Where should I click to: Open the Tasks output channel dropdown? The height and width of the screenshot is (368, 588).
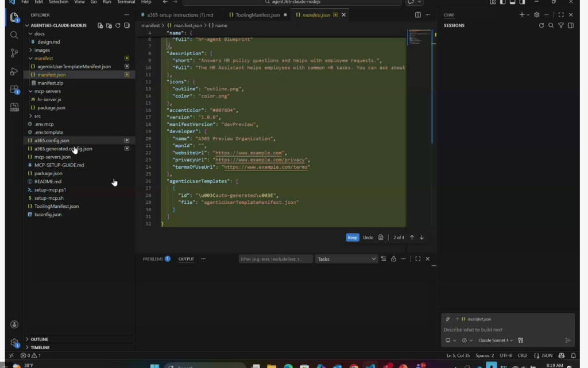click(346, 259)
